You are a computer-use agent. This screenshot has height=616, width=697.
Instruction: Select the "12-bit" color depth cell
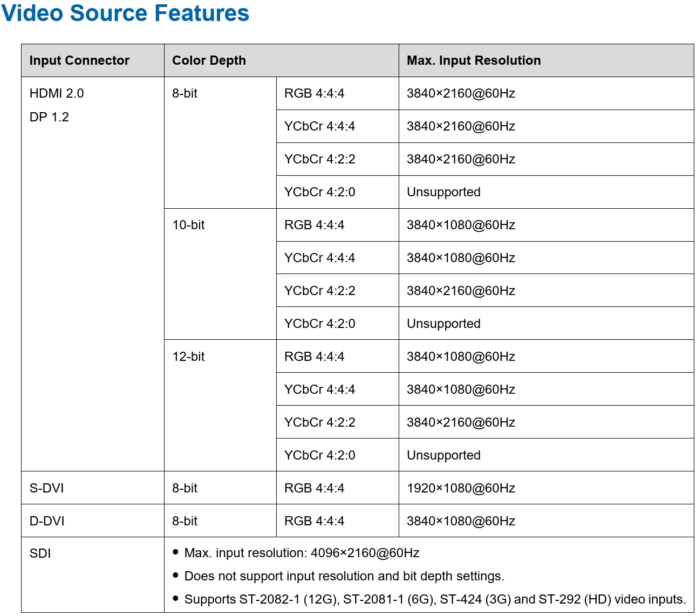click(188, 357)
